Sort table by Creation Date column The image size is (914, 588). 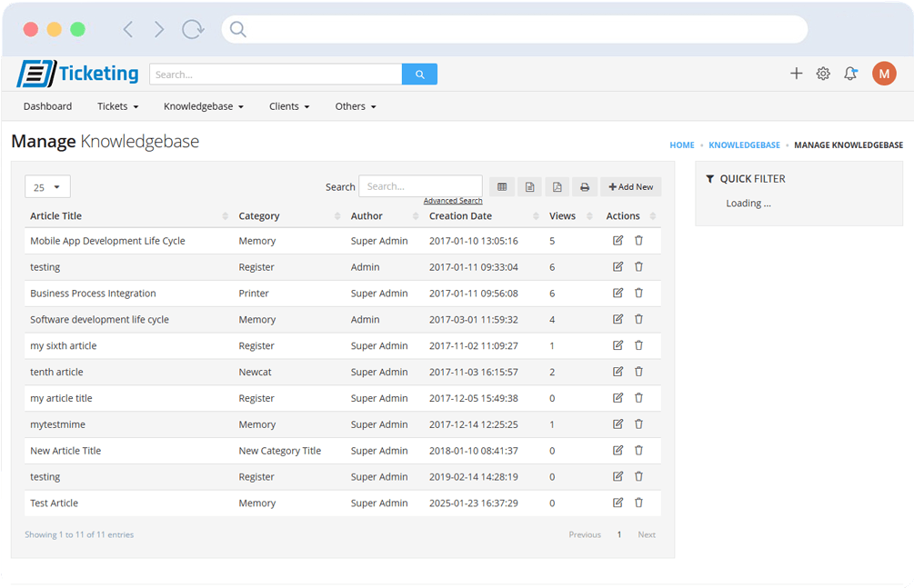click(460, 216)
